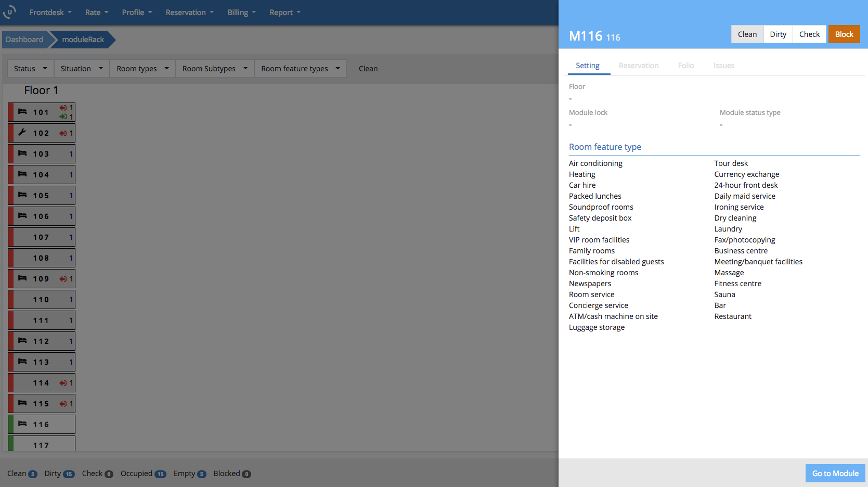Viewport: 868px width, 487px height.
Task: Click the red check-out icon on room 109
Action: [63, 279]
